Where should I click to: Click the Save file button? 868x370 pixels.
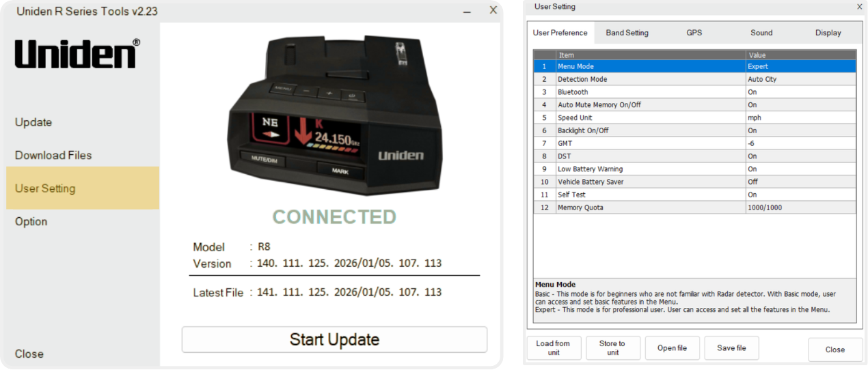click(731, 348)
